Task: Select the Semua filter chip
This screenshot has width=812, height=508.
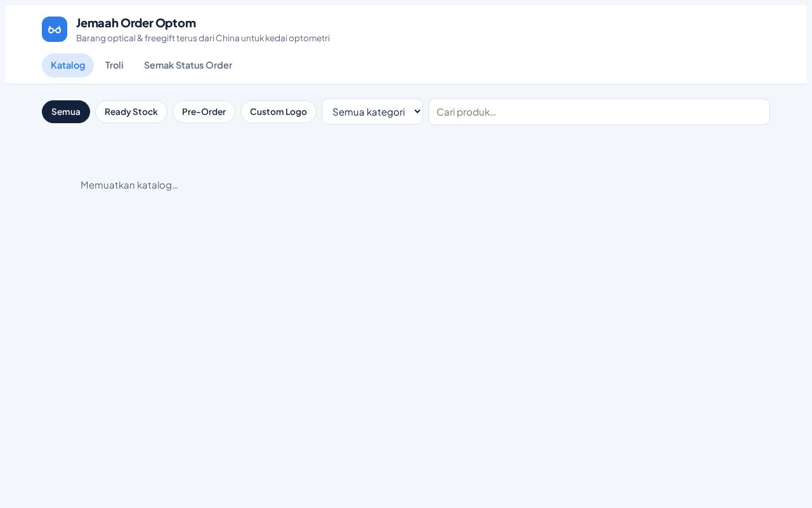Action: tap(66, 112)
